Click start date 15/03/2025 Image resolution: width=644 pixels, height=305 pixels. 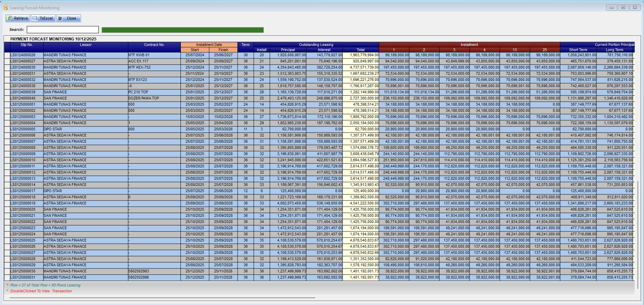[x=195, y=117]
